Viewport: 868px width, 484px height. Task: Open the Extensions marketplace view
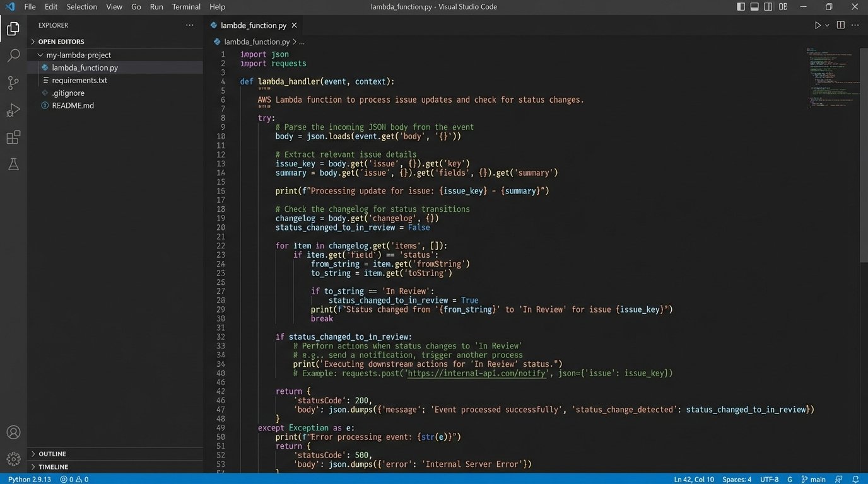coord(13,137)
